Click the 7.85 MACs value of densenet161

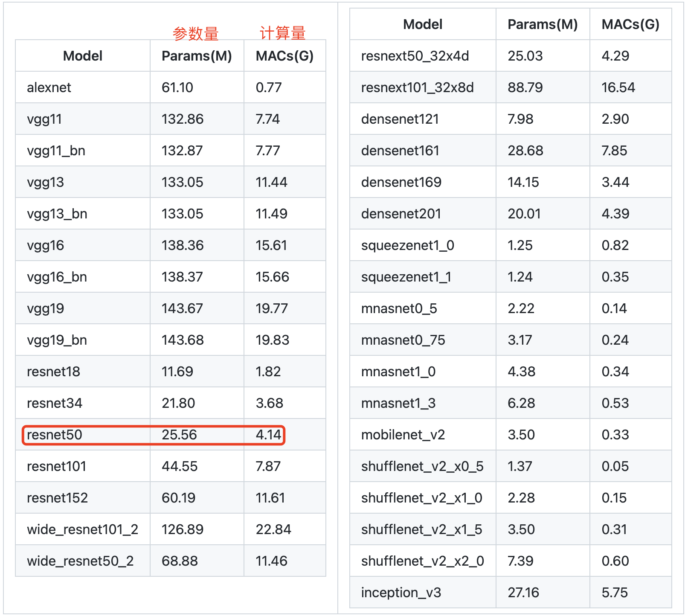[614, 151]
